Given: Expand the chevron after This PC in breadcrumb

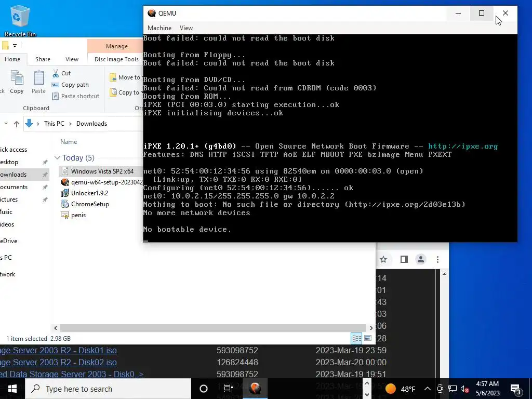Looking at the screenshot, I should point(70,124).
